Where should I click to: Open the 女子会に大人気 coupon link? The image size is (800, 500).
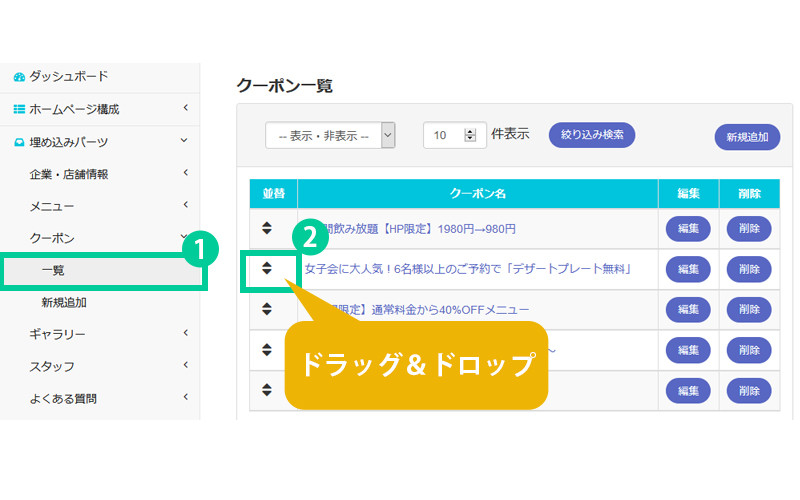[x=468, y=269]
